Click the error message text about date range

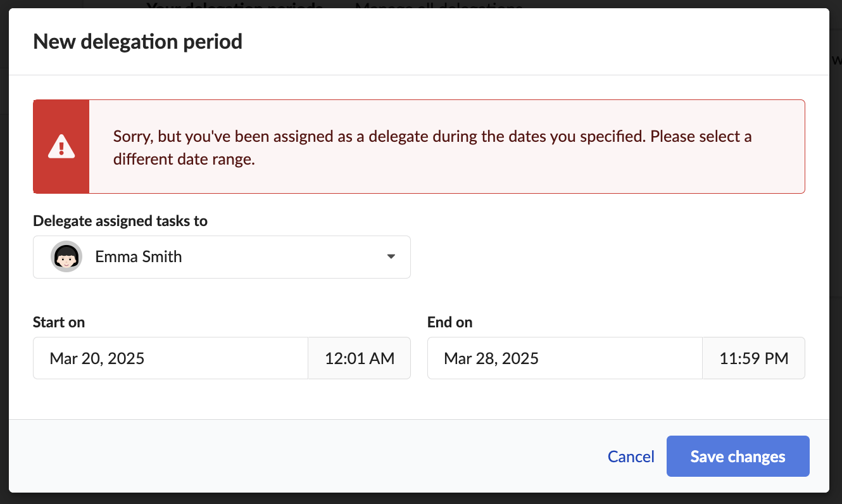click(x=432, y=148)
